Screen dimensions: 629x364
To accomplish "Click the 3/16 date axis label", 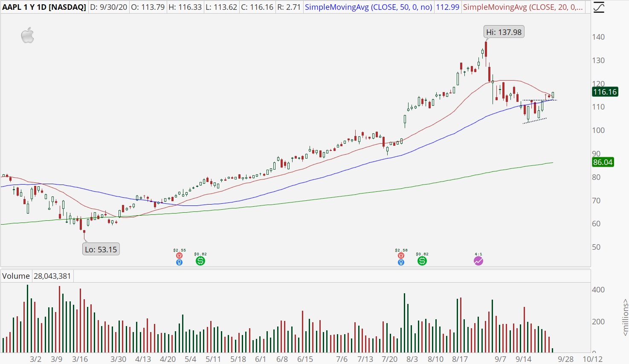I will (80, 359).
